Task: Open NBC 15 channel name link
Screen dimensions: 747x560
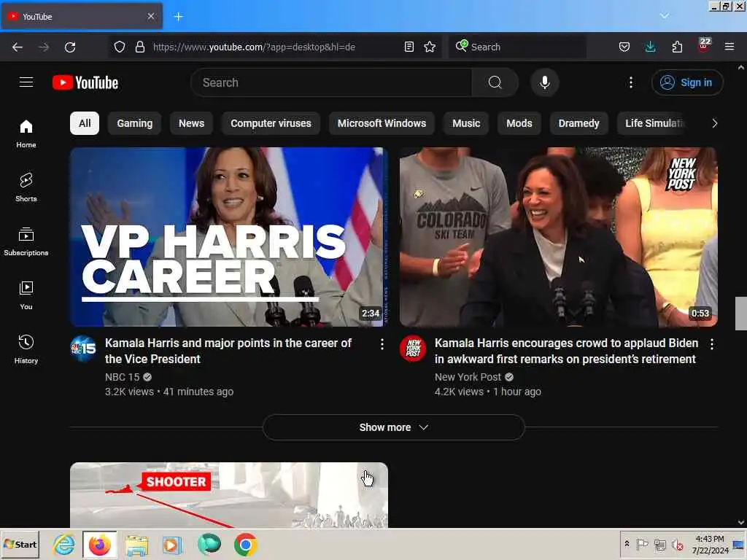Action: (x=122, y=377)
